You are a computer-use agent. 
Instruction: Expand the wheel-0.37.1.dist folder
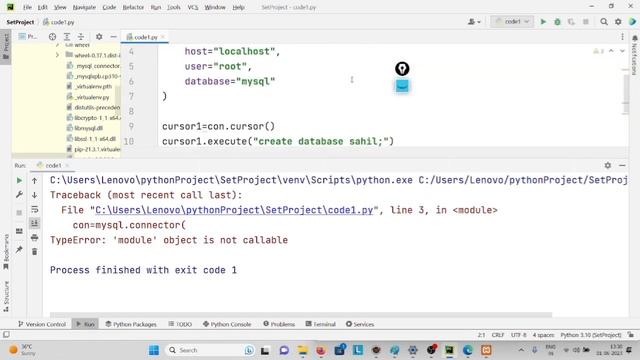[x=57, y=55]
